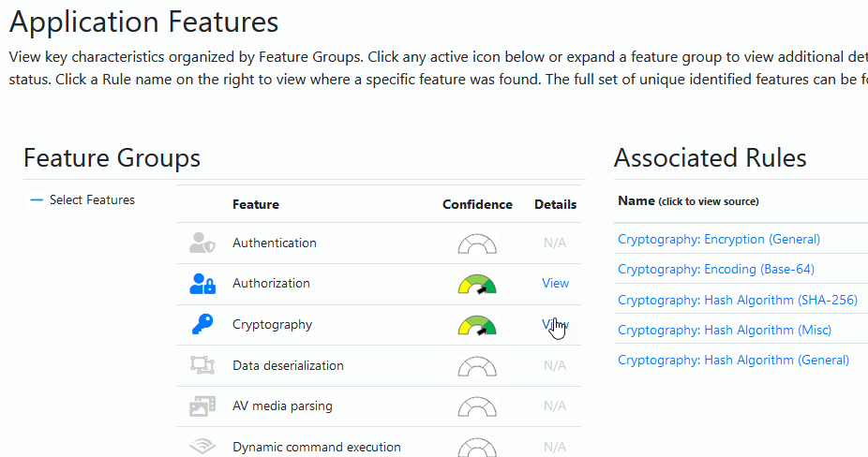Open Cryptography: Hash Algorithm (General) rule
Image resolution: width=868 pixels, height=457 pixels.
pos(733,361)
